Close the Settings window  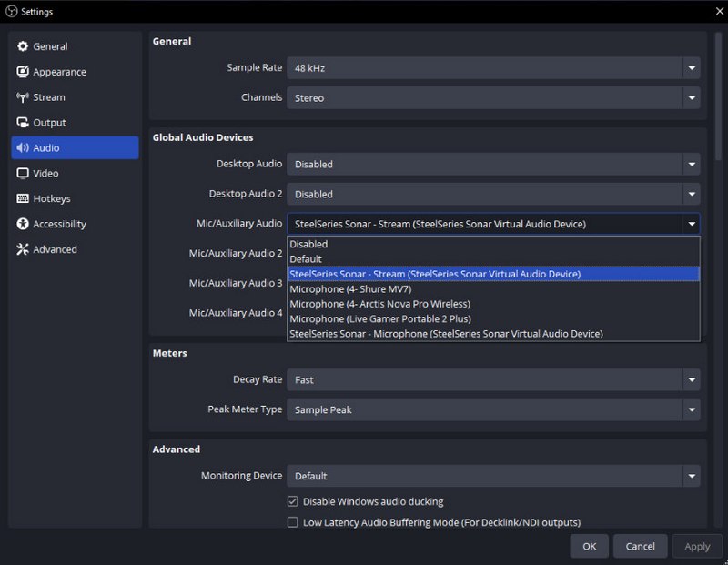point(719,11)
